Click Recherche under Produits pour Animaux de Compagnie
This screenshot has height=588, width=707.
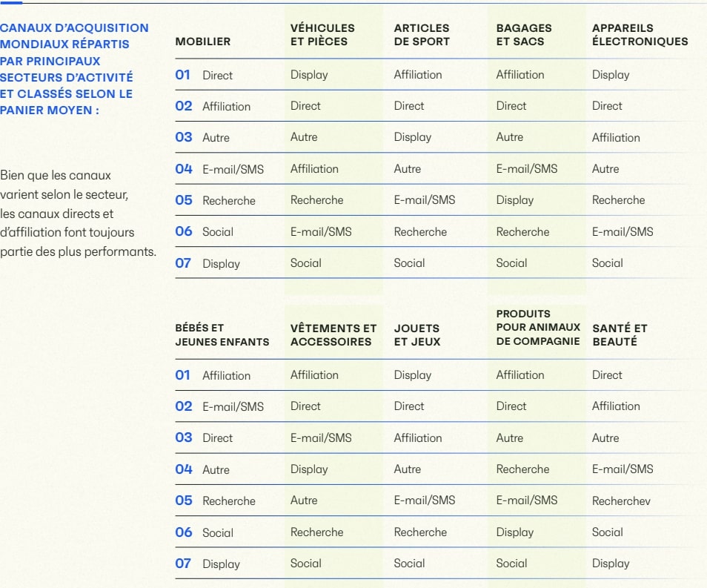pos(522,469)
